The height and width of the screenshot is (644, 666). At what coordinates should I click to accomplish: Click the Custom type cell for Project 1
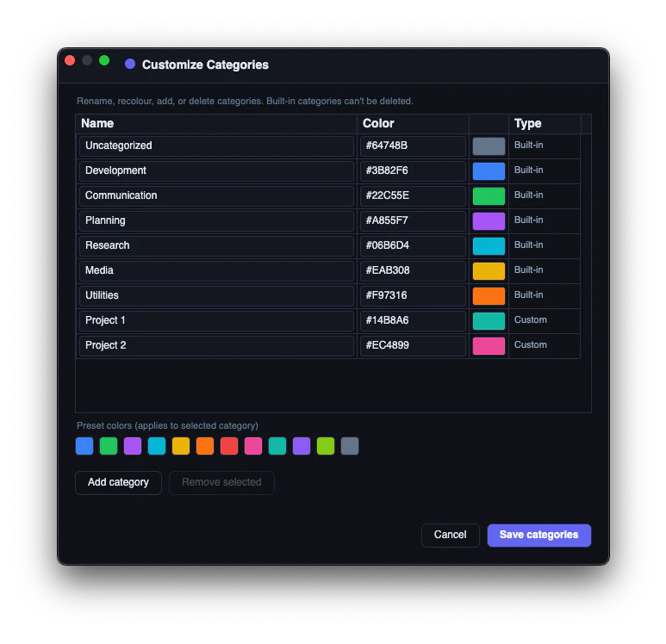click(x=545, y=321)
